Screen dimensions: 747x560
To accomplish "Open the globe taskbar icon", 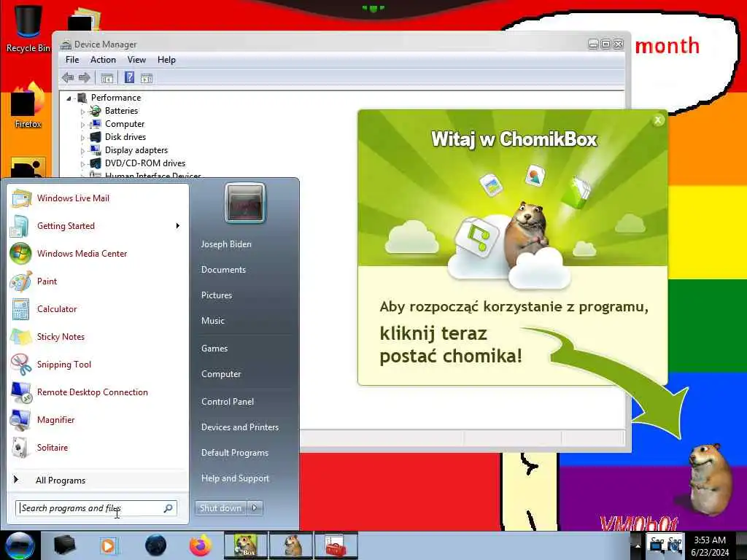I will click(155, 545).
